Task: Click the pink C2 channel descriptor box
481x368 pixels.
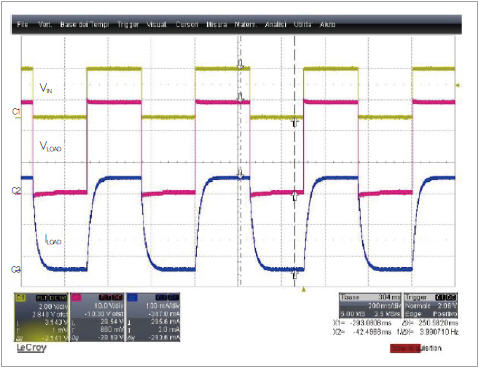Action: tap(97, 317)
